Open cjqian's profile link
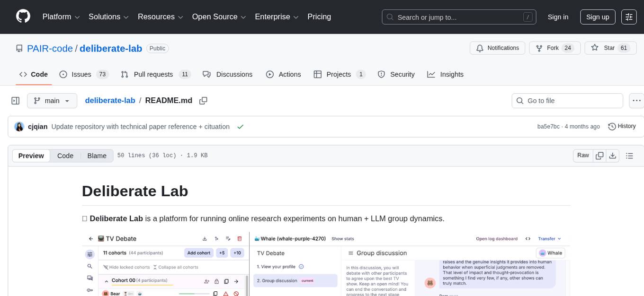 coord(37,126)
